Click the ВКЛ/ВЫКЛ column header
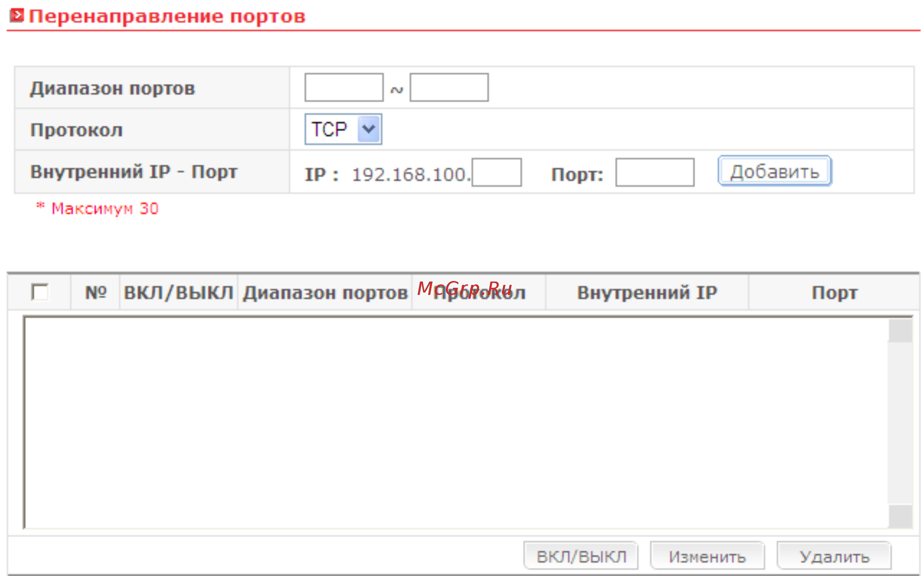 pos(178,292)
